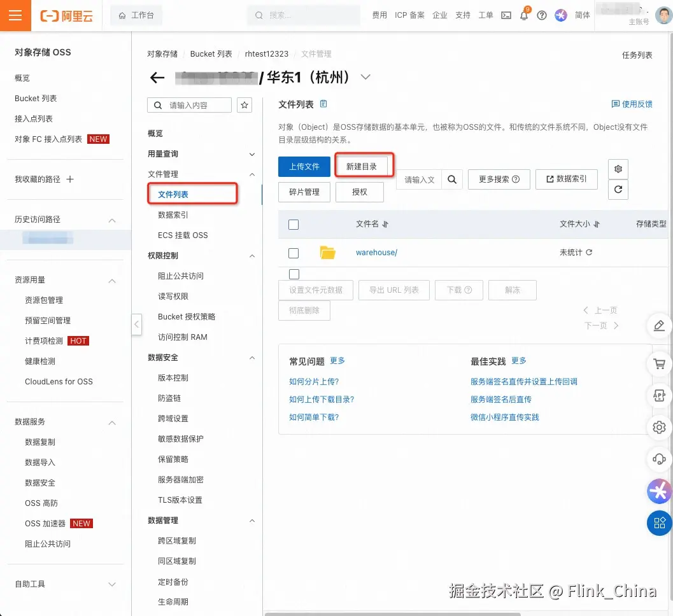
Task: Open Bucket 授权策略 menu item
Action: coord(187,316)
